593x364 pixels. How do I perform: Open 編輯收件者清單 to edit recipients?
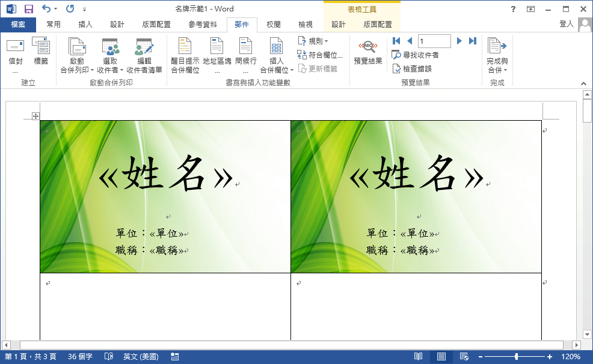144,53
